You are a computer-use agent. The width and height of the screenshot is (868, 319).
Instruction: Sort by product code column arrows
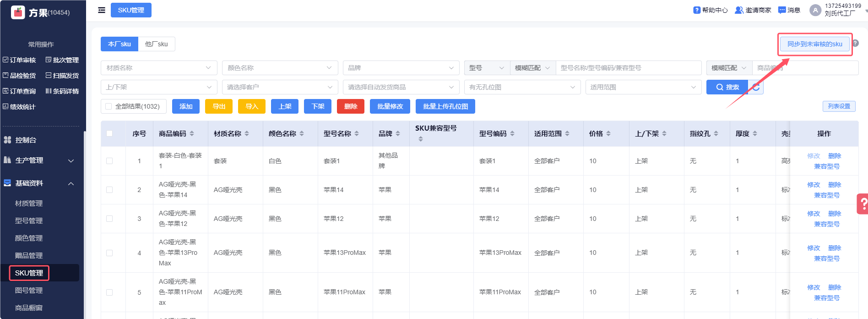pyautogui.click(x=192, y=133)
